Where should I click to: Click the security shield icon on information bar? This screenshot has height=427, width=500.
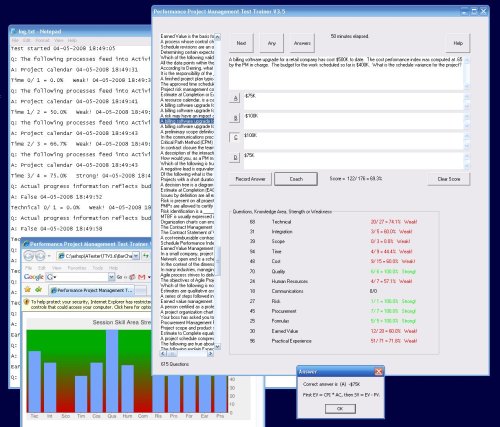click(x=27, y=302)
